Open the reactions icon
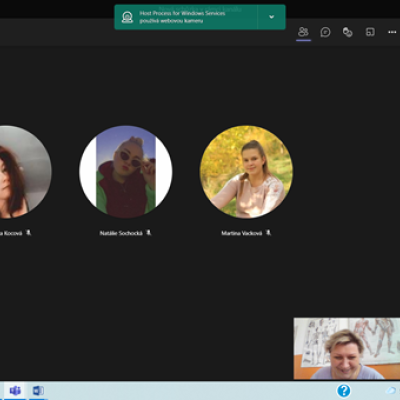 coord(348,32)
